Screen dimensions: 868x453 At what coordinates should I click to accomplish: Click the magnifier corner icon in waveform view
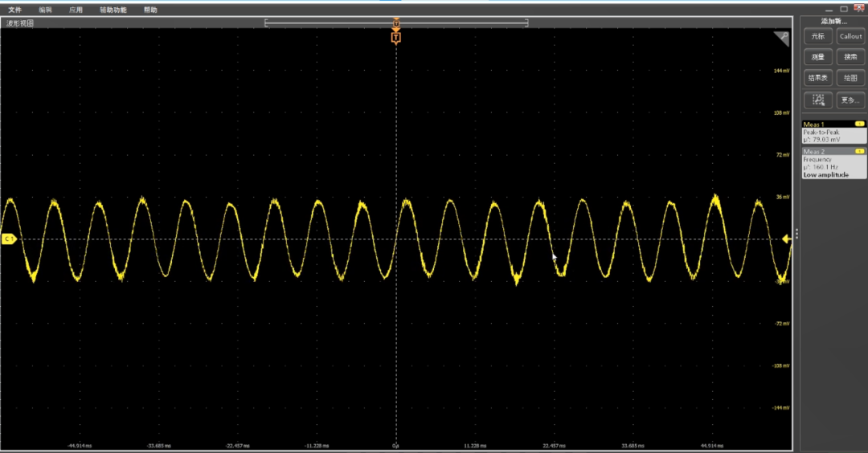pyautogui.click(x=782, y=39)
